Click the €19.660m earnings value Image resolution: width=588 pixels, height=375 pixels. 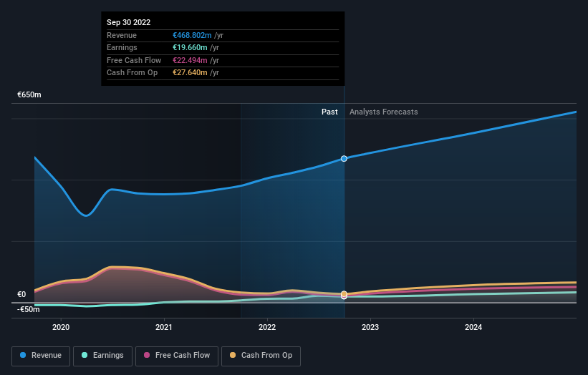point(190,47)
